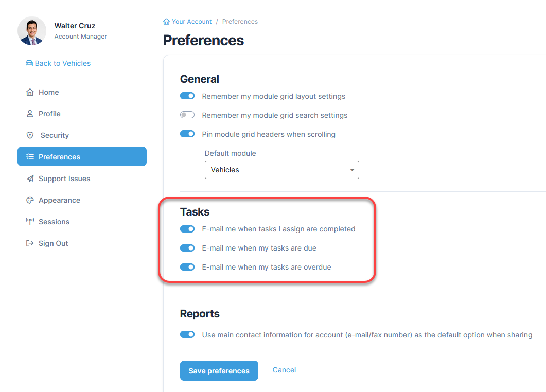Click the Security shield icon
546x392 pixels.
[30, 135]
